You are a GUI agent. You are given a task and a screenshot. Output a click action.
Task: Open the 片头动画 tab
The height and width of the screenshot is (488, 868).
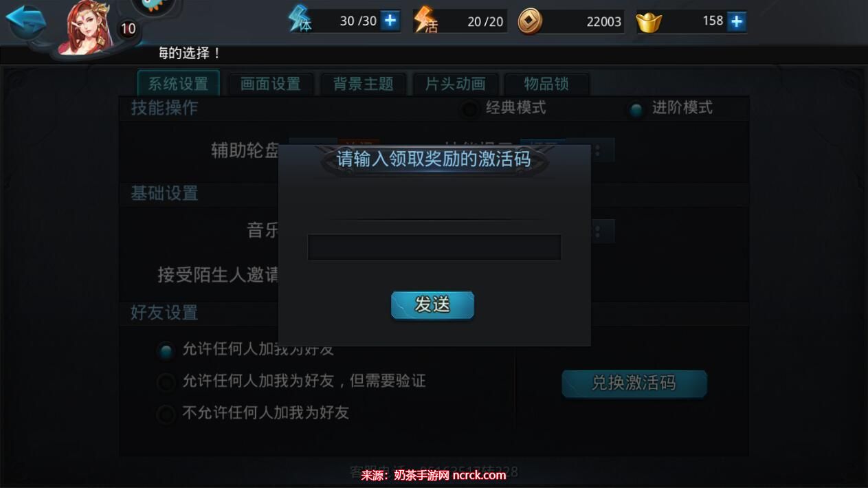455,84
